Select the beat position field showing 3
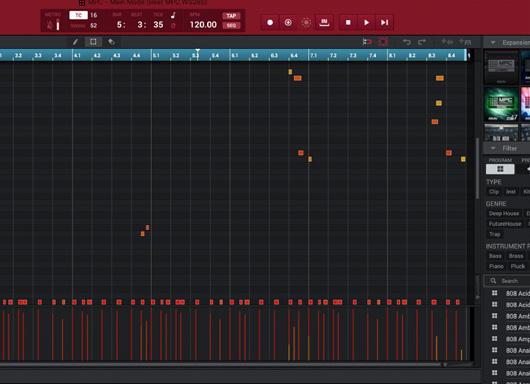This screenshot has width=530, height=384. coord(141,25)
